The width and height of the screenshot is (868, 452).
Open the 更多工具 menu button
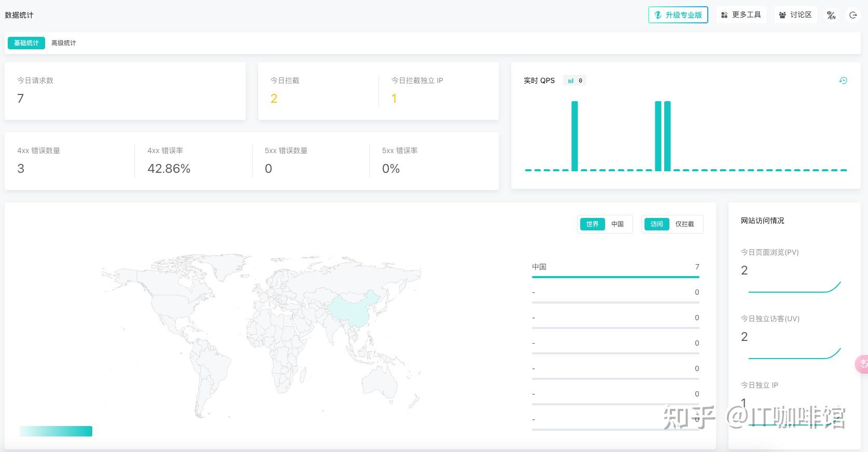coord(741,15)
